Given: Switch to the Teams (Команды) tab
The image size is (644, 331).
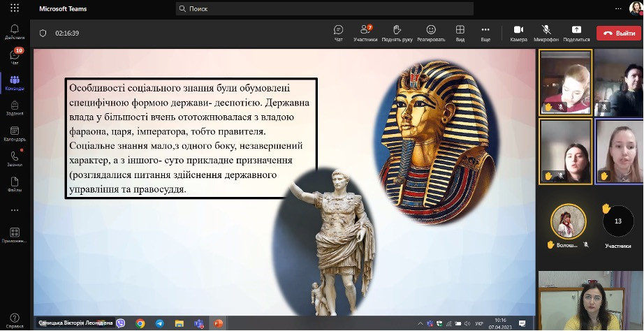Looking at the screenshot, I should (x=15, y=82).
